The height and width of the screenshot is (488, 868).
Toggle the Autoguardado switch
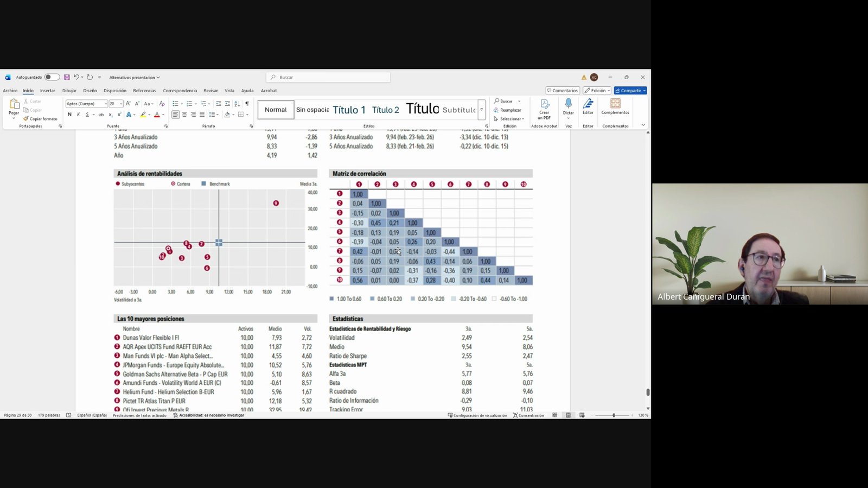(x=52, y=78)
